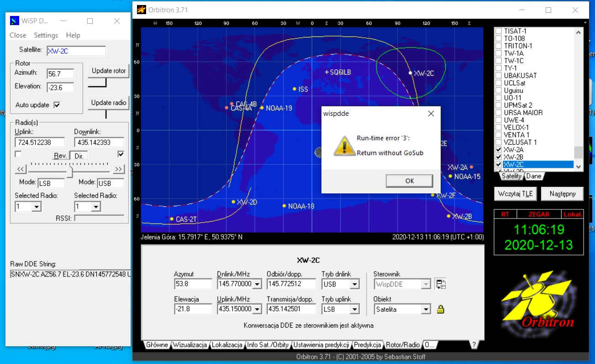Image resolution: width=595 pixels, height=364 pixels.
Task: Open the Tryb dnlink mode dropdown
Action: pos(353,285)
